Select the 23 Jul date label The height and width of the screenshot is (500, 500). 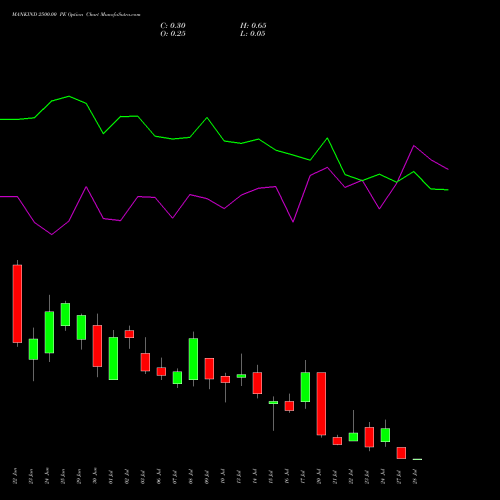click(x=367, y=476)
